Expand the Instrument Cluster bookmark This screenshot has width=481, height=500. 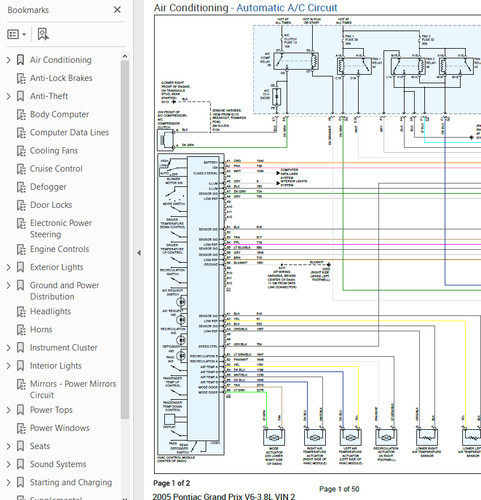[8, 348]
